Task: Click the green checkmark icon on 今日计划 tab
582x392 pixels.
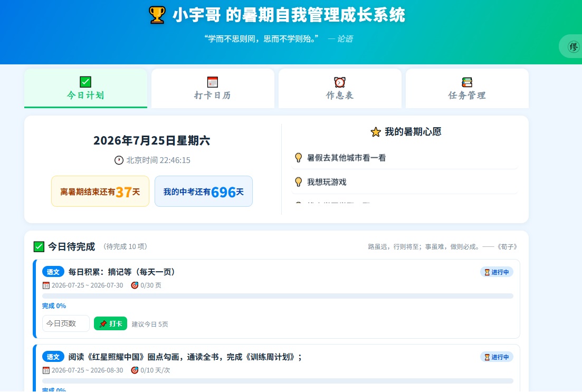Action: [85, 82]
